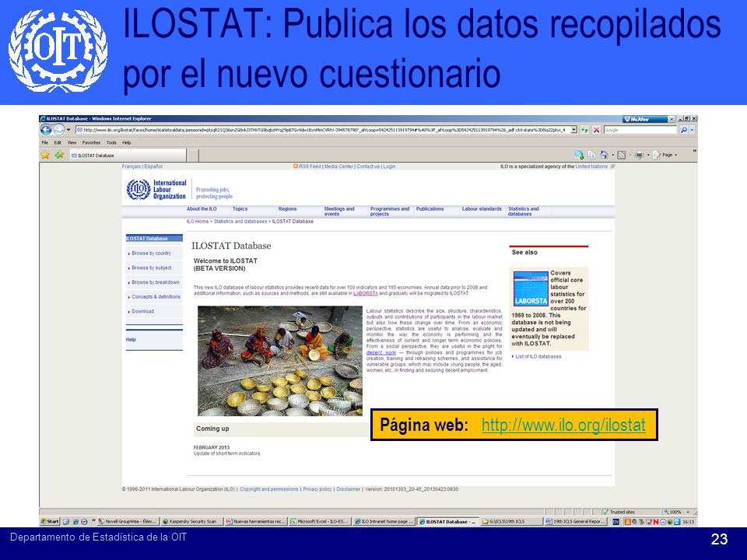This screenshot has width=747, height=560.
Task: Click the sidebar Help link
Action: [131, 340]
